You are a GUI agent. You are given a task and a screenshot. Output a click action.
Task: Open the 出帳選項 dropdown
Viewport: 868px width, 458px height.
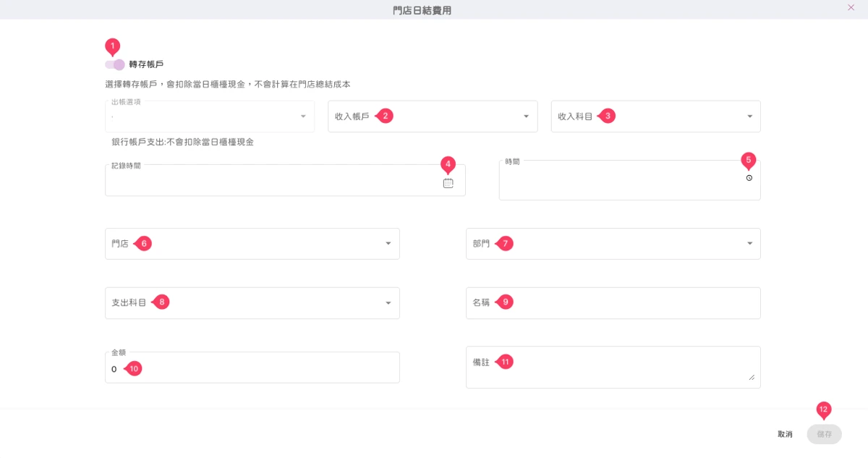point(210,116)
